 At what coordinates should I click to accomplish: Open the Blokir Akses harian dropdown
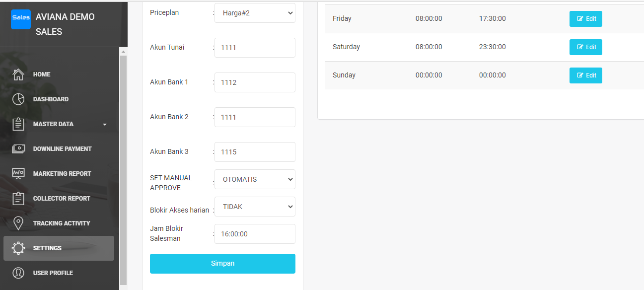[255, 207]
